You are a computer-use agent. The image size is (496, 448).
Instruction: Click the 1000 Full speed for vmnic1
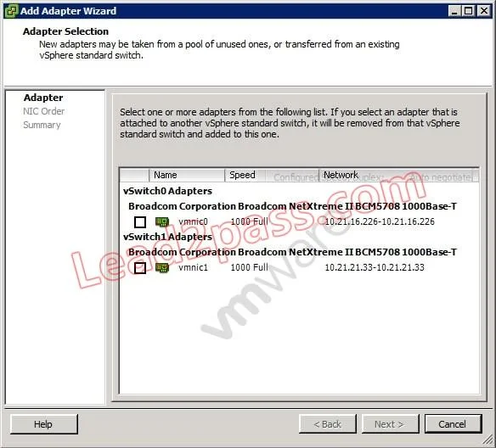tap(249, 267)
